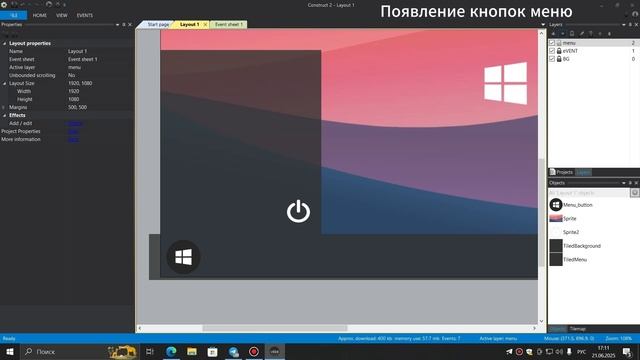Collapse the Effects section
Image resolution: width=640 pixels, height=360 pixels.
point(4,115)
